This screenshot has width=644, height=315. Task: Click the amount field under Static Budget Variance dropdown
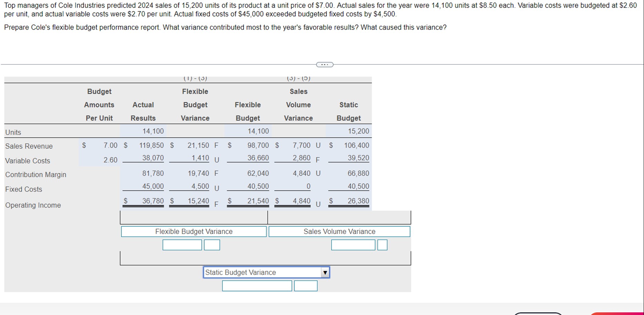(x=257, y=286)
